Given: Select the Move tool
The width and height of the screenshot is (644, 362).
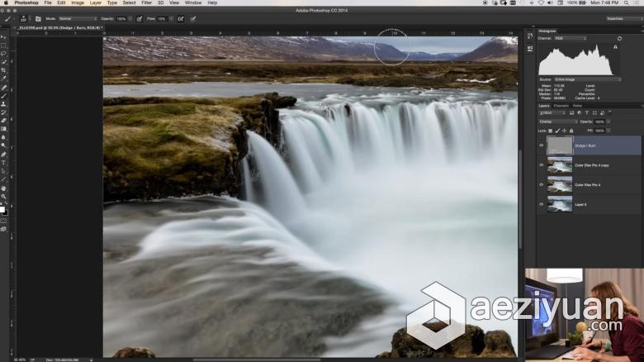Looking at the screenshot, I should (x=3, y=37).
